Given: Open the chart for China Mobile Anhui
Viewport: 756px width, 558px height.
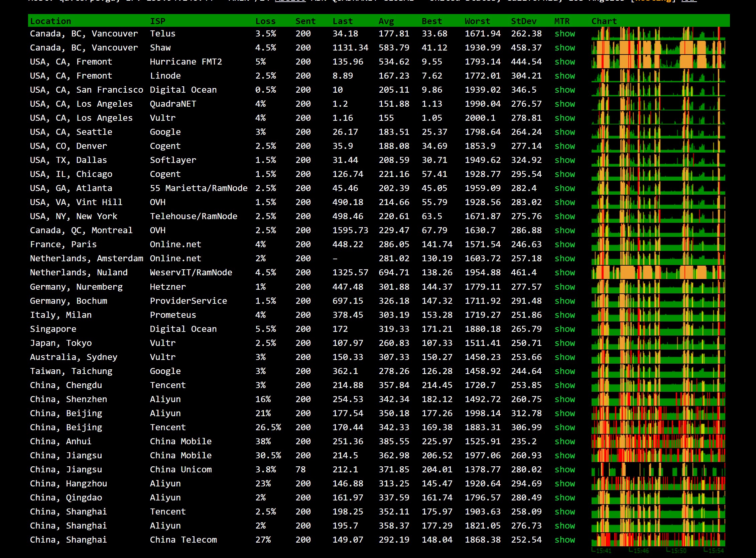Looking at the screenshot, I should (x=658, y=442).
